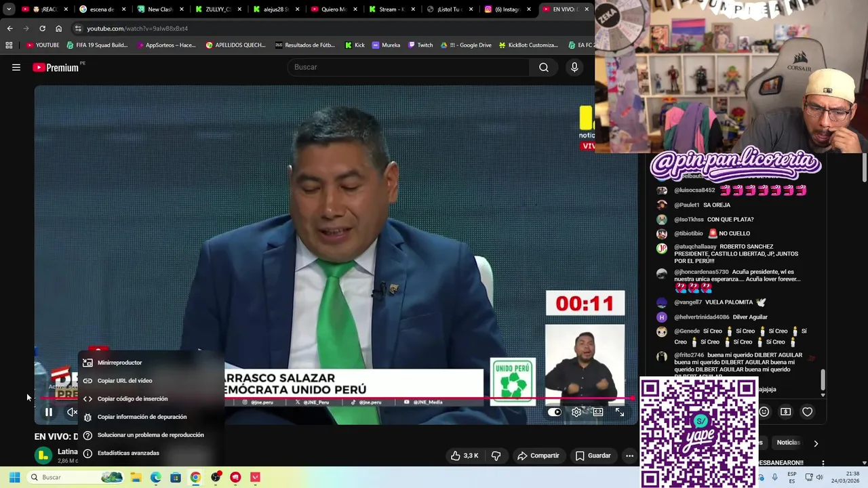Enter fullscreen mode on the player

[620, 412]
